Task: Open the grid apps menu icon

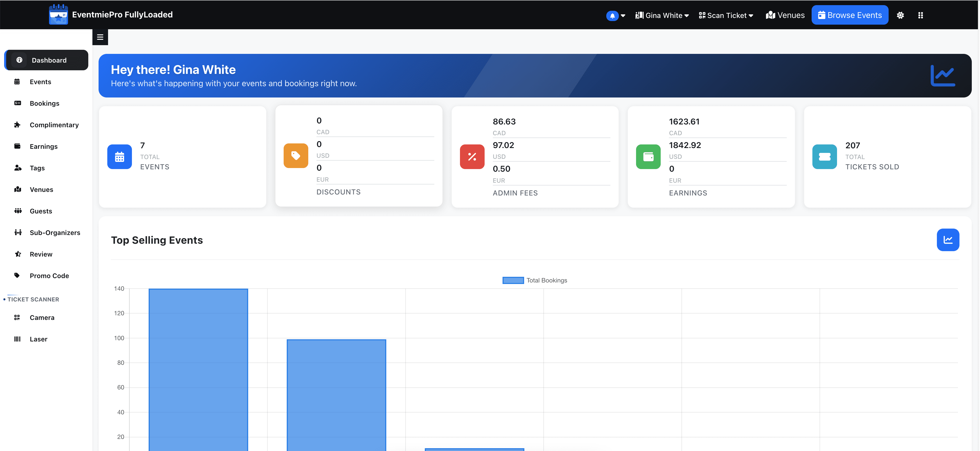Action: (920, 16)
